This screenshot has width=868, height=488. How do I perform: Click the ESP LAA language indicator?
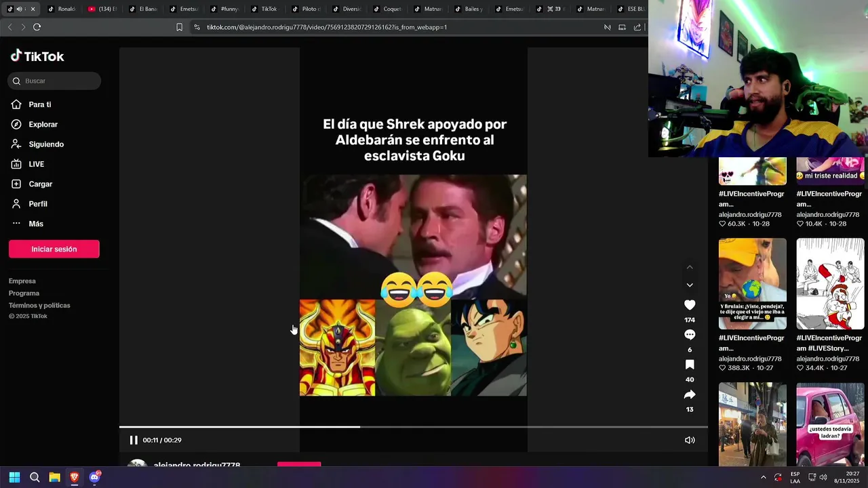click(795, 477)
